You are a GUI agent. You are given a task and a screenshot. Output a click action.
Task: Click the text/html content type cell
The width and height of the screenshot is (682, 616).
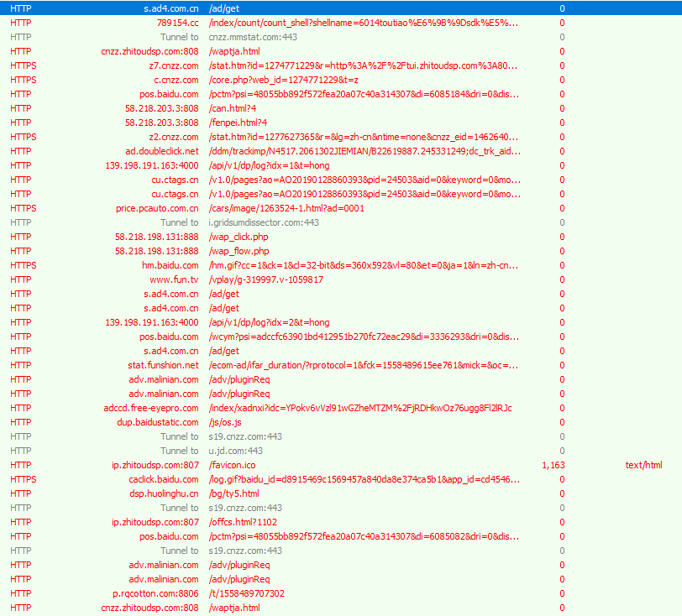point(643,465)
